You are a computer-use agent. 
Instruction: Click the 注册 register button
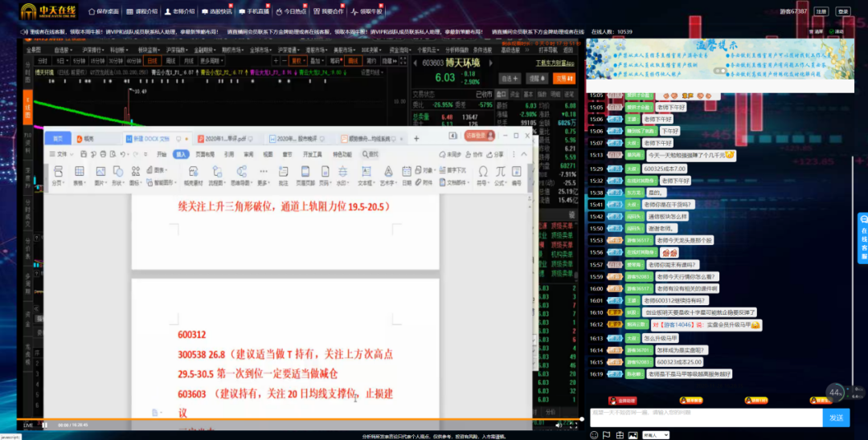tap(821, 12)
